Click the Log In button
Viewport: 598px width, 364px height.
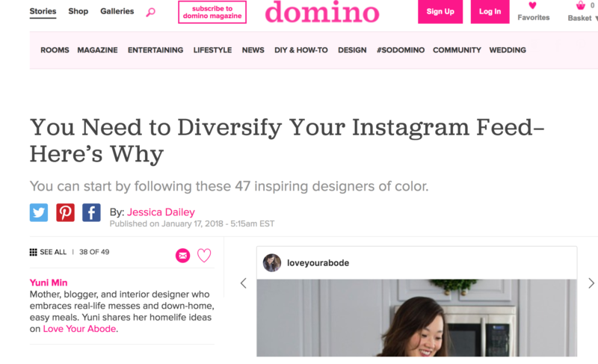pyautogui.click(x=490, y=12)
